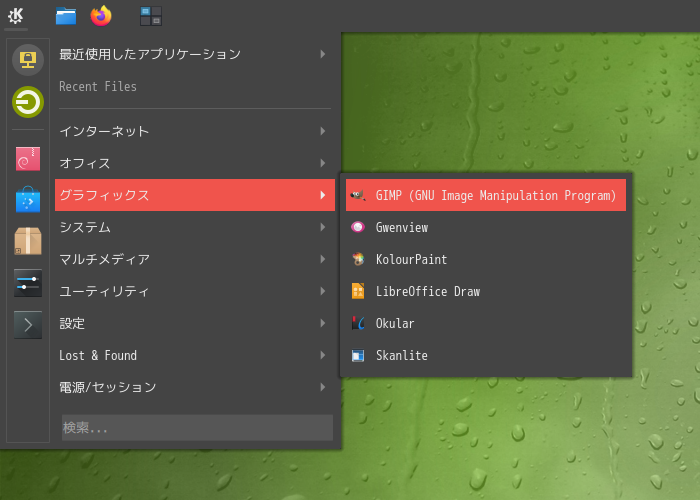
Task: Open the 最近使用したアプリケーション category
Action: coord(195,54)
